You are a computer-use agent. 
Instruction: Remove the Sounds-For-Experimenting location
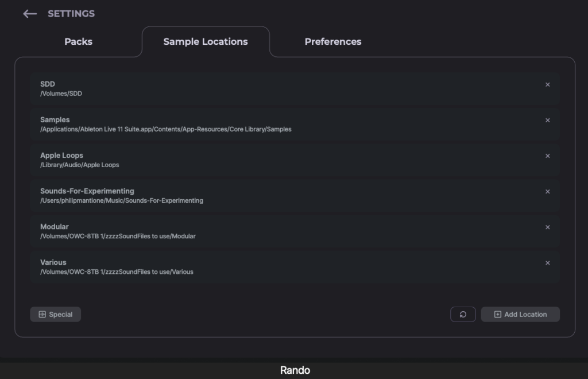[x=547, y=191]
